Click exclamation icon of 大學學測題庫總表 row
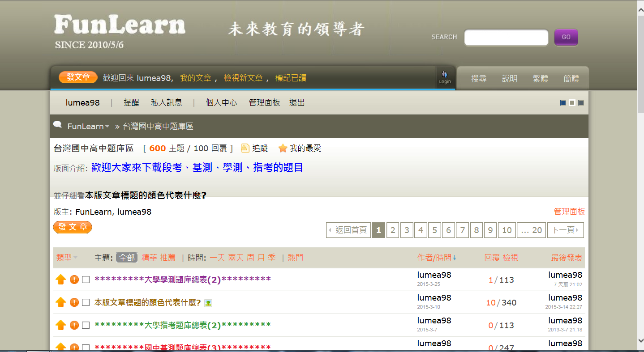Image resolution: width=644 pixels, height=352 pixels. 74,280
